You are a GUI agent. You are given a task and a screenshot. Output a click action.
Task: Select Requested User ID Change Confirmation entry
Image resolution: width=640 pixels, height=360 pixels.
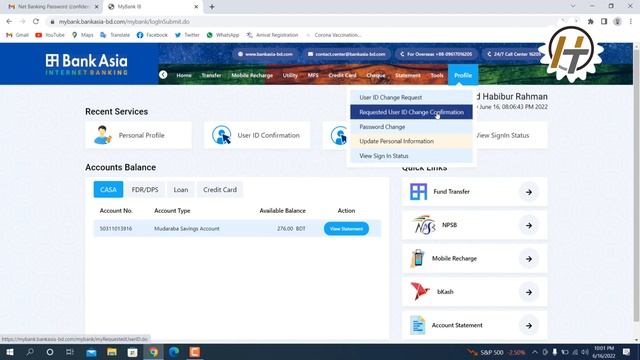pyautogui.click(x=411, y=112)
